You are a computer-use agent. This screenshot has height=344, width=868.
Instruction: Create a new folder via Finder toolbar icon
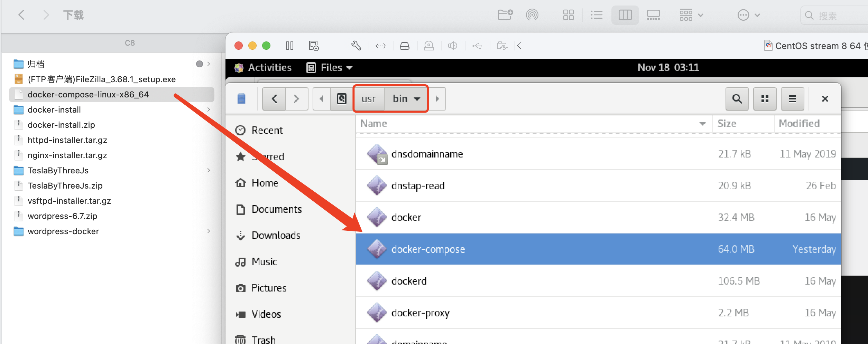505,15
